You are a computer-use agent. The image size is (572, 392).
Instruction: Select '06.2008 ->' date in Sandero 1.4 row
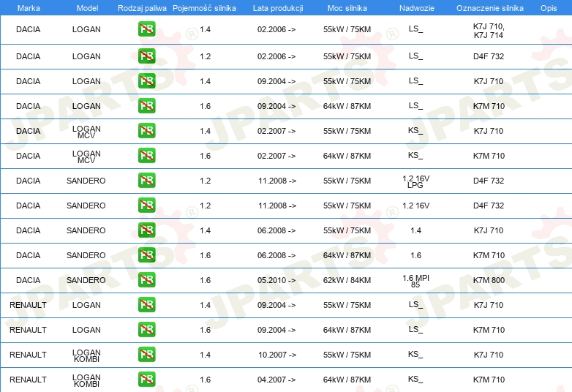pyautogui.click(x=276, y=230)
